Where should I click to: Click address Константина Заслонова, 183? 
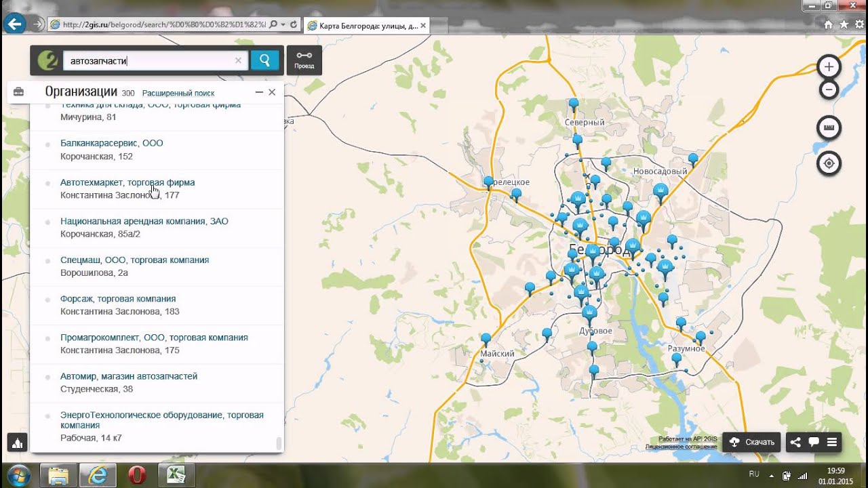pos(120,312)
